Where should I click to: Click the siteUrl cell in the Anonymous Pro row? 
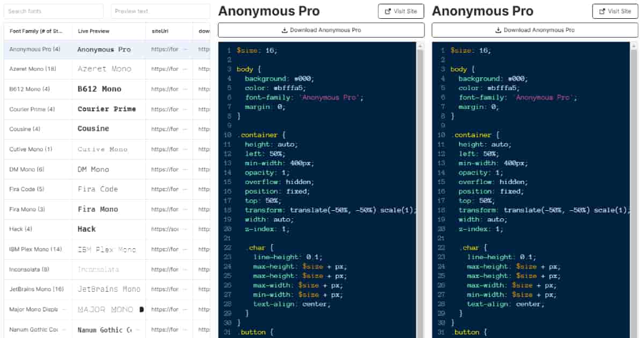tap(169, 49)
